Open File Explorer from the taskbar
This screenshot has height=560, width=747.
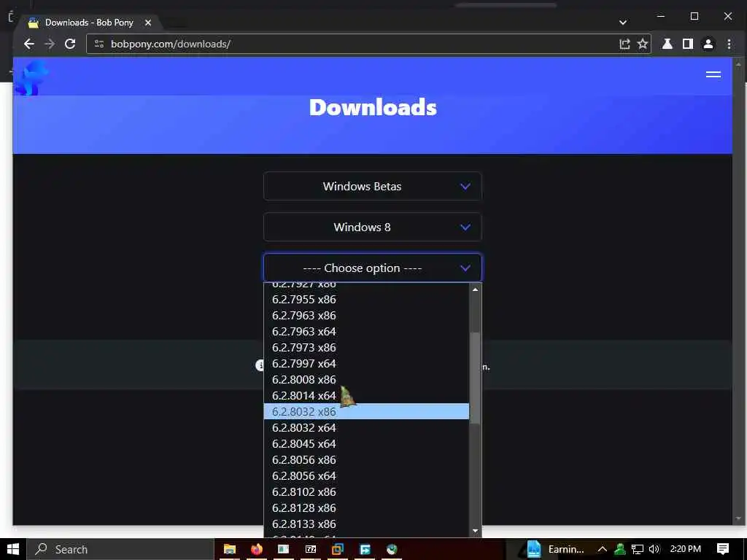click(x=230, y=549)
